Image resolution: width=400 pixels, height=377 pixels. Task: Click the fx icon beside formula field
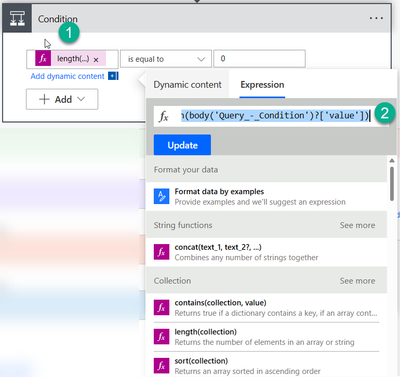[x=164, y=116]
